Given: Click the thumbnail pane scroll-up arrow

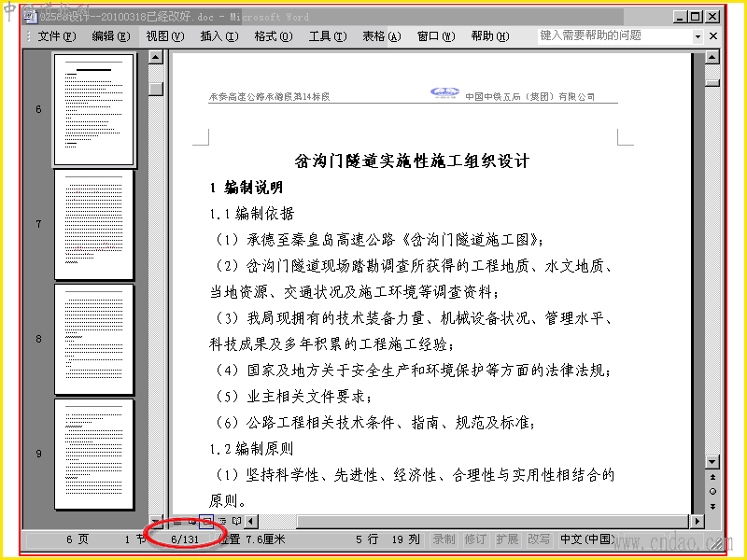Looking at the screenshot, I should (x=155, y=58).
